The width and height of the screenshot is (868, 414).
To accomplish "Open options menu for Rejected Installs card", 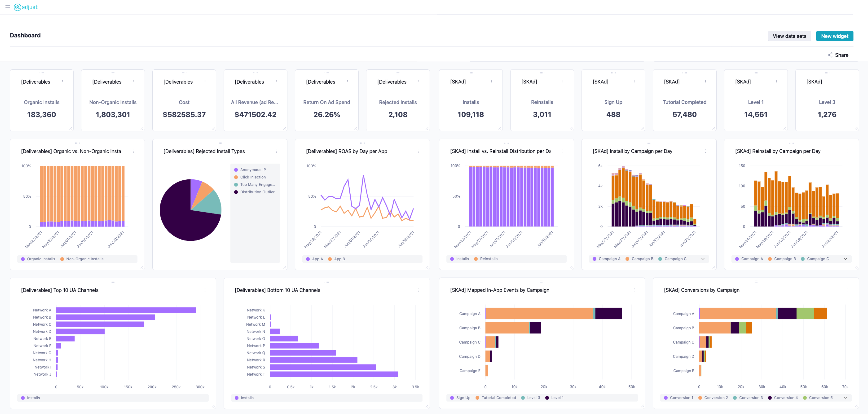I will (419, 82).
